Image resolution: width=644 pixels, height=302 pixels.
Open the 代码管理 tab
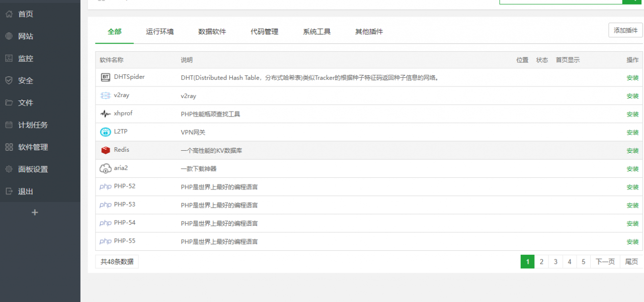click(265, 32)
